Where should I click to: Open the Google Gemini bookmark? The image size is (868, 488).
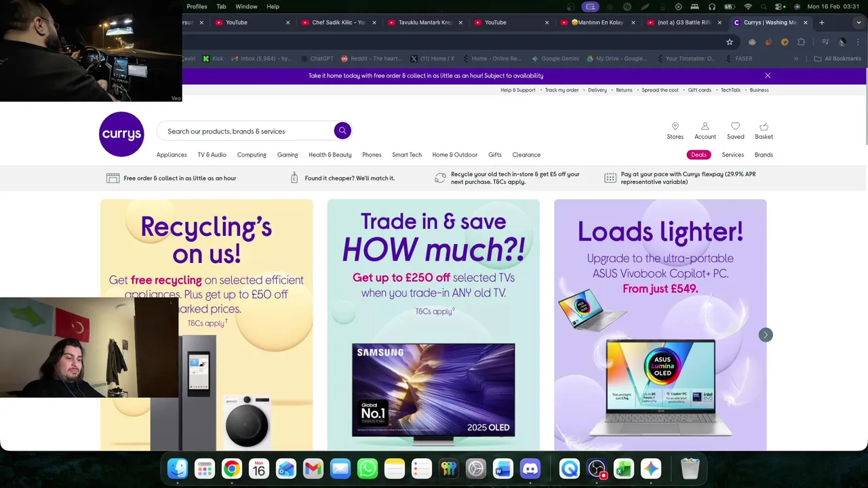[x=555, y=59]
